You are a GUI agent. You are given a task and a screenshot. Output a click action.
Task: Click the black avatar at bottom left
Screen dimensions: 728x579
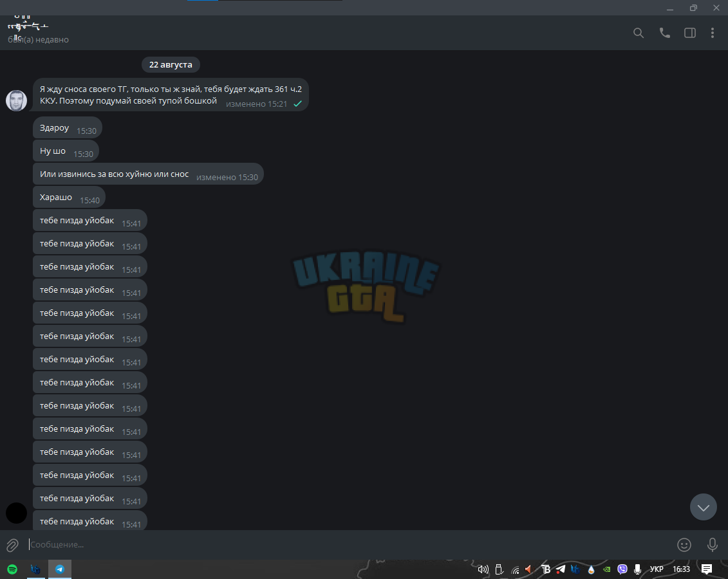coord(16,513)
